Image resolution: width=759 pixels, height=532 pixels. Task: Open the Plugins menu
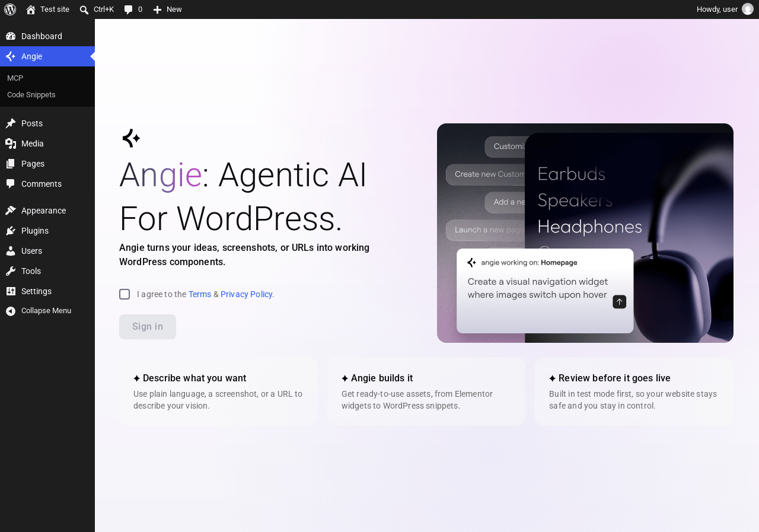47,231
